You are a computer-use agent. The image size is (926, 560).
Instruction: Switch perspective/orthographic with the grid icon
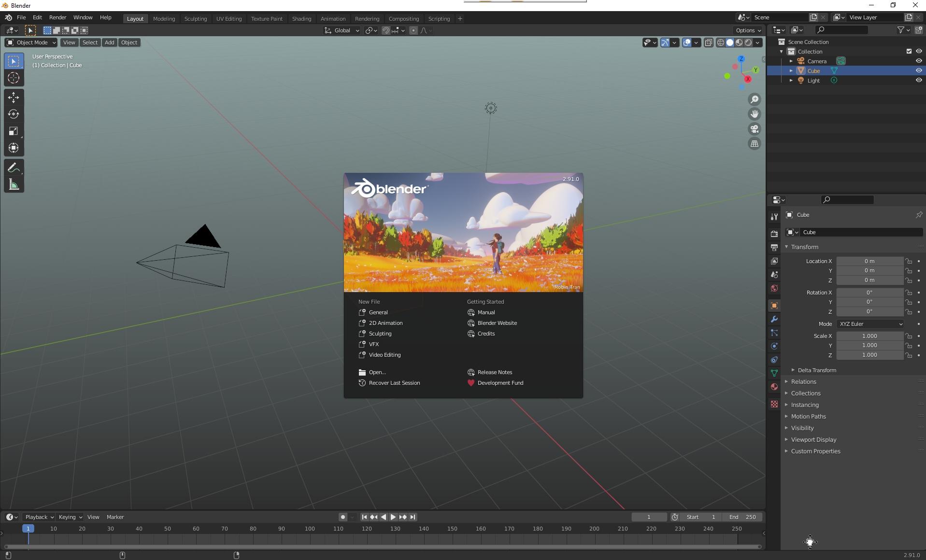(x=754, y=143)
